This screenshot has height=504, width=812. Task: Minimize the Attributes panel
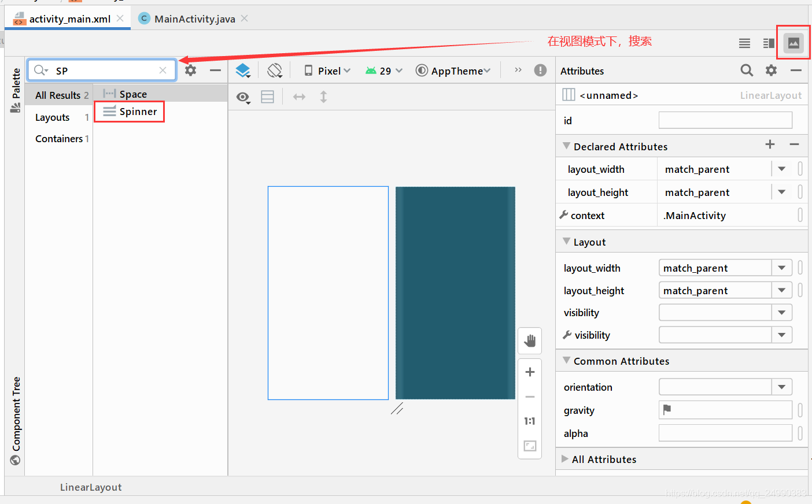click(x=796, y=70)
